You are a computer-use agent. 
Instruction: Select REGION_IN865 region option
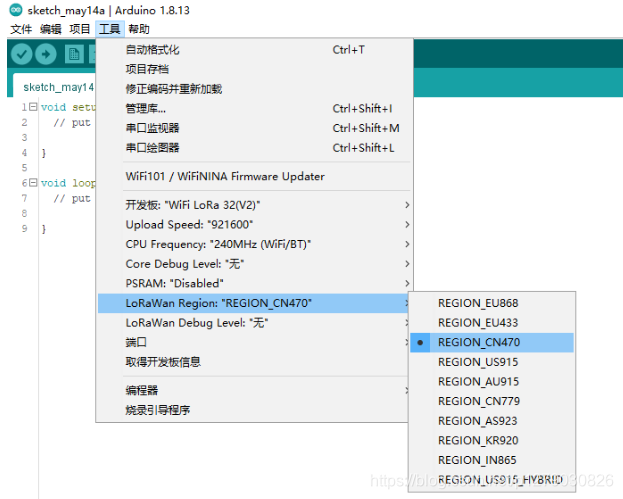[x=492, y=460]
